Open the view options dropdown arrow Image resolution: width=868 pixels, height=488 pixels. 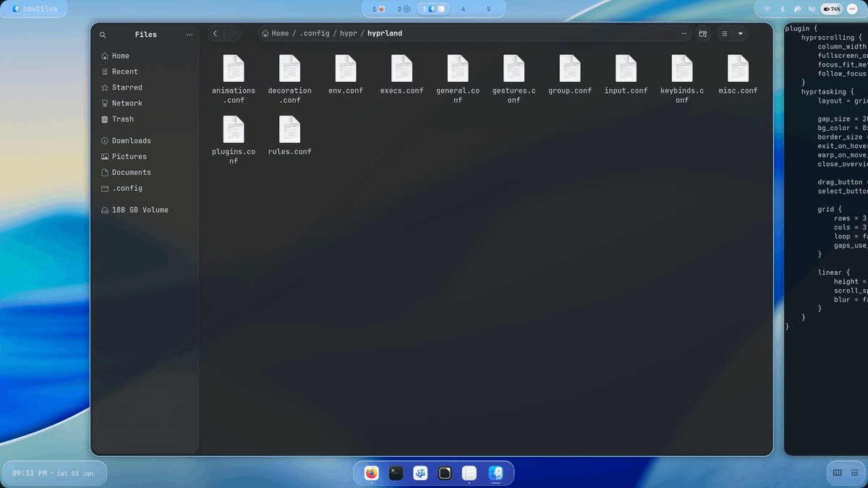[x=741, y=33]
